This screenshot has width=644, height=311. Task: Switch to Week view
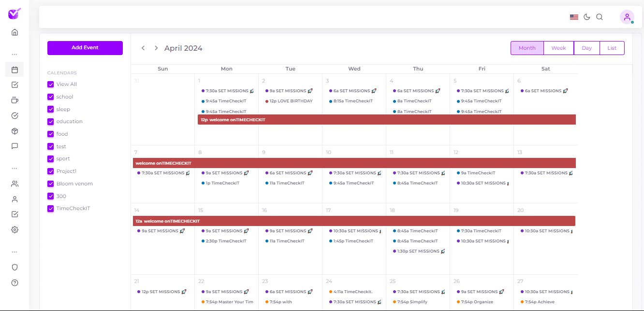(558, 48)
